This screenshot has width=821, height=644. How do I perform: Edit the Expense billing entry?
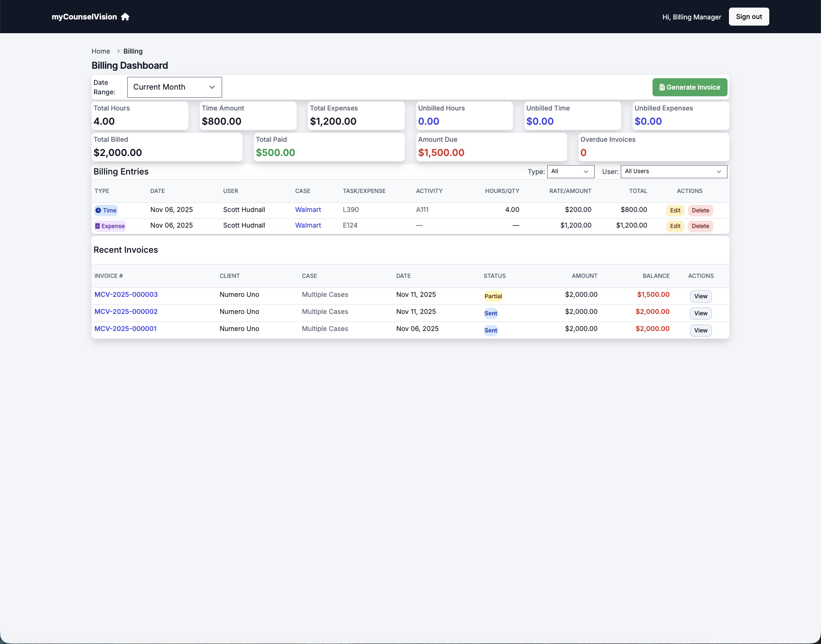pyautogui.click(x=675, y=226)
